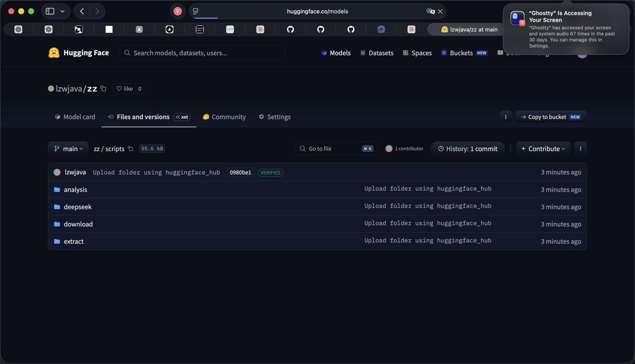Image resolution: width=635 pixels, height=364 pixels.
Task: Open the page menu icon in the address bar
Action: (196, 11)
